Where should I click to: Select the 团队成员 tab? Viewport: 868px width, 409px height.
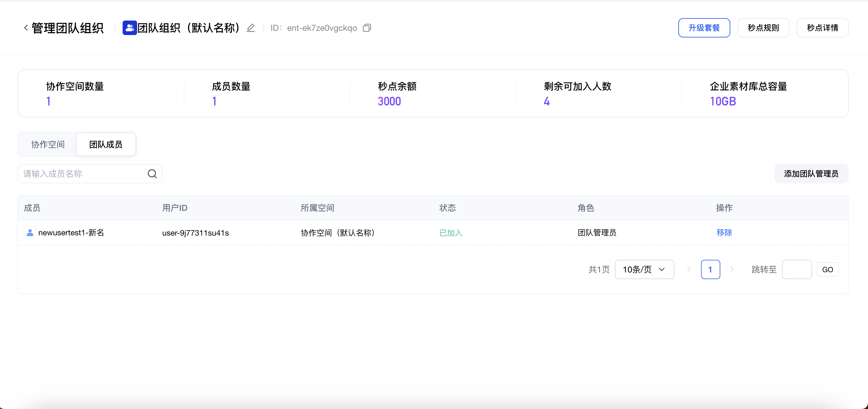(x=106, y=144)
